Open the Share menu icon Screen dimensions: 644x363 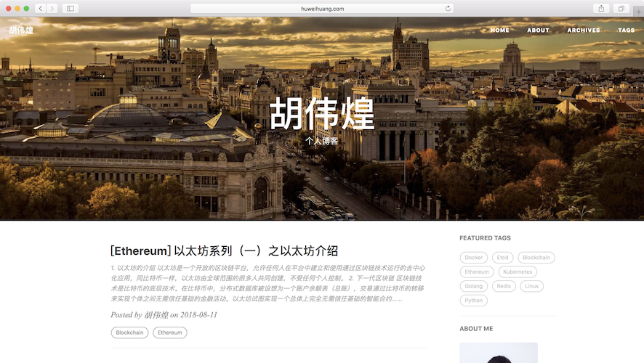pos(601,9)
